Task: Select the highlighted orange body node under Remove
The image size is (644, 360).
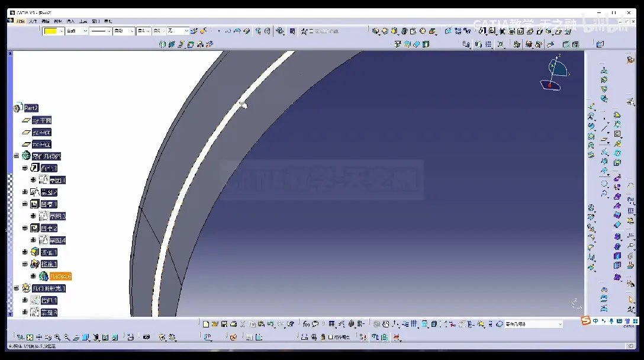Action: click(60, 277)
